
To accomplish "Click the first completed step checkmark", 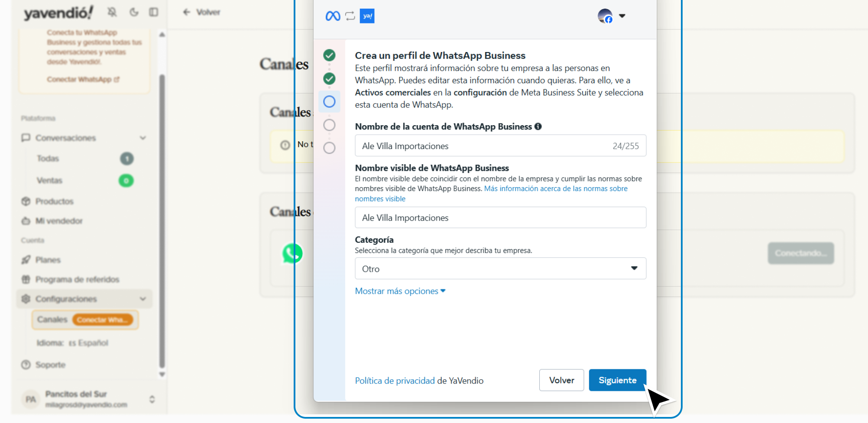I will [x=329, y=55].
